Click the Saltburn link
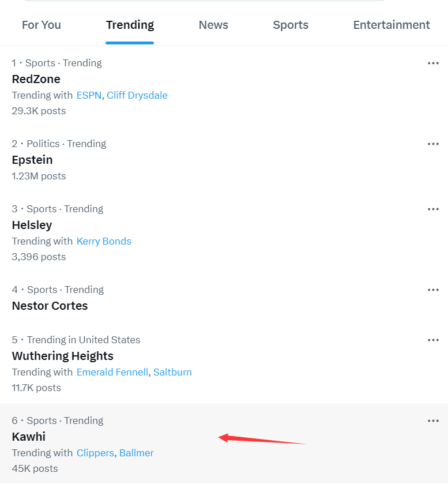The height and width of the screenshot is (488, 448). click(x=172, y=372)
